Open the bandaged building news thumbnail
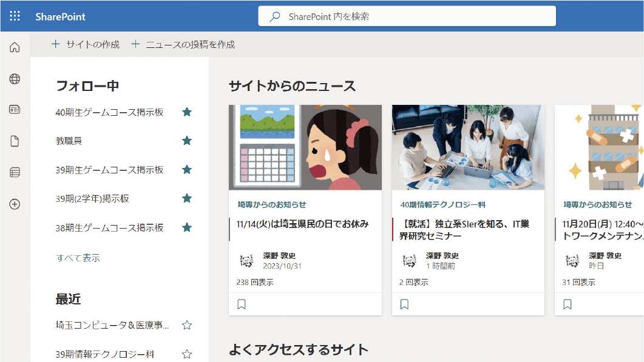This screenshot has height=362, width=644. 599,147
